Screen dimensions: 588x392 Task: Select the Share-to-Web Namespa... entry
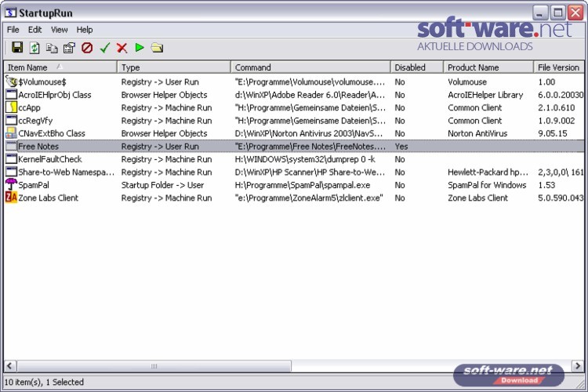pyautogui.click(x=67, y=172)
